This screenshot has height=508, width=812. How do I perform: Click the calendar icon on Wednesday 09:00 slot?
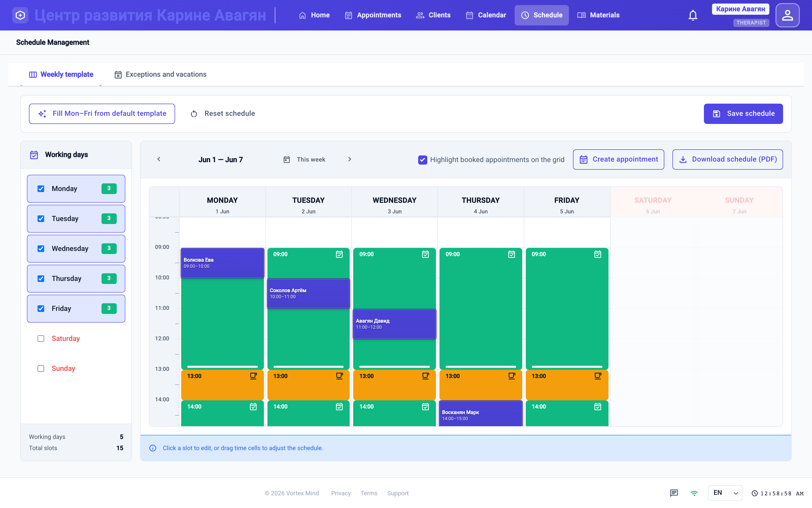(x=426, y=254)
